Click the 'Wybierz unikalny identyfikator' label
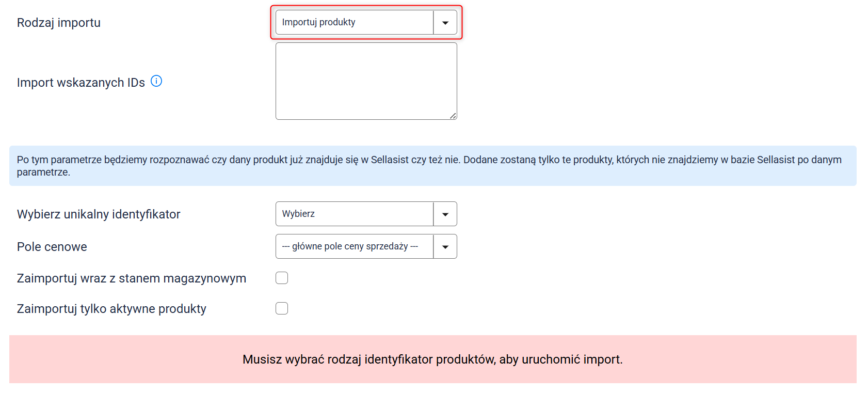 pos(99,214)
